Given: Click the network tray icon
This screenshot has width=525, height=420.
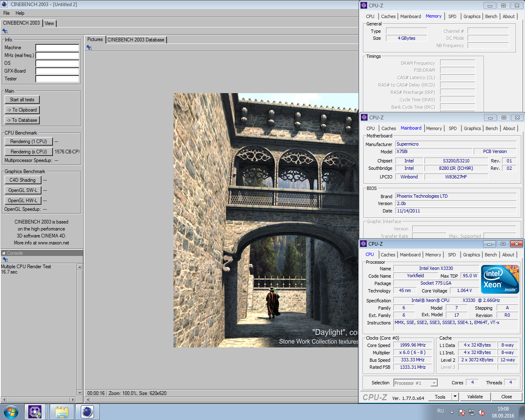Looking at the screenshot, I should point(472,412).
